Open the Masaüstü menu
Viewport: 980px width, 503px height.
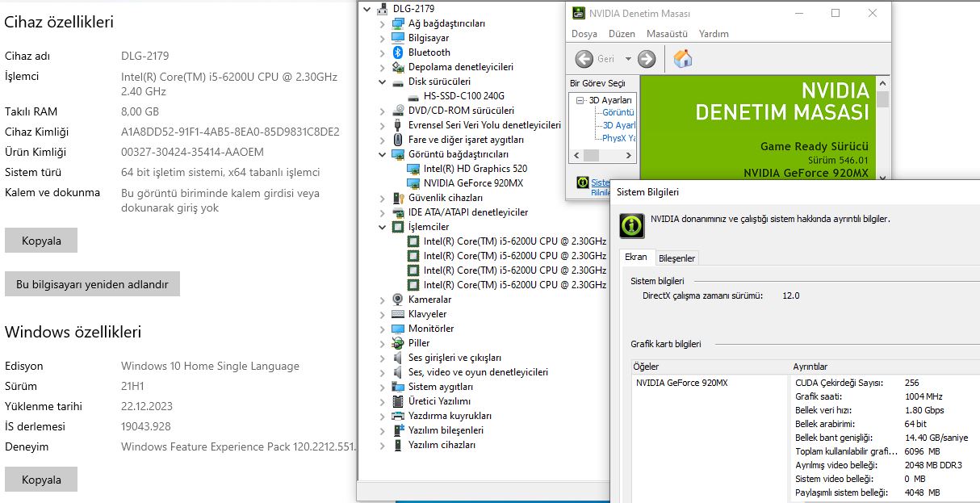(667, 34)
